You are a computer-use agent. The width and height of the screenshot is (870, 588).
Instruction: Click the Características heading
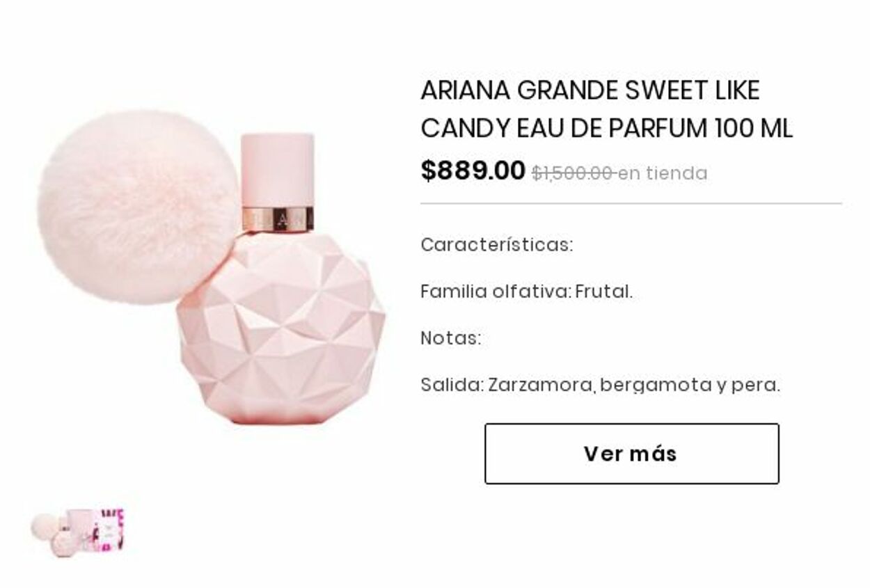[496, 245]
